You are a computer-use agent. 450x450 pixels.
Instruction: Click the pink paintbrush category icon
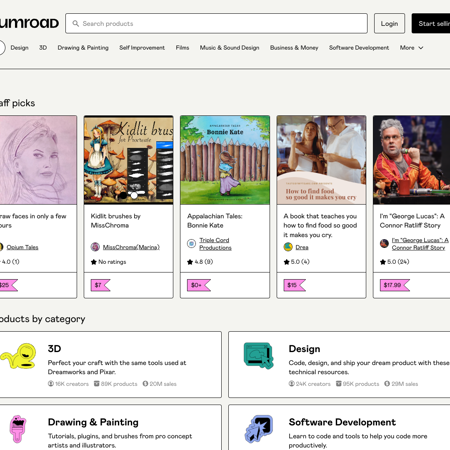tap(18, 429)
